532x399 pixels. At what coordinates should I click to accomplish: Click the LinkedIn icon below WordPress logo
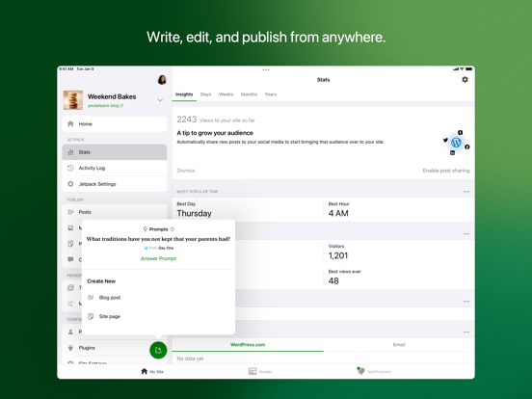tap(452, 153)
